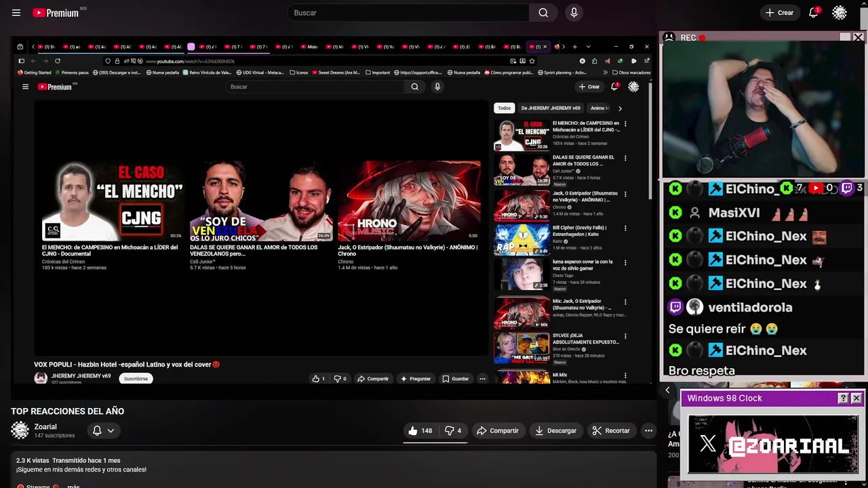Viewport: 868px width, 488px height.
Task: Open Getting Started bookmark
Action: click(35, 73)
